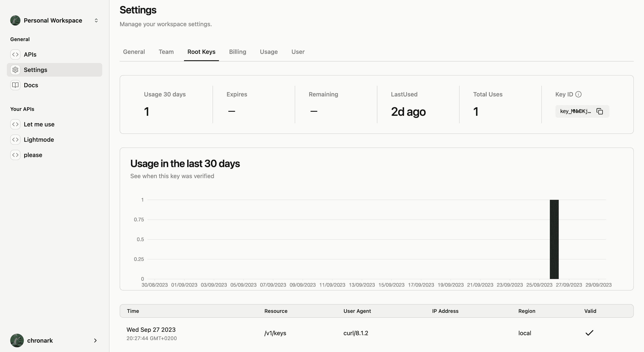
Task: Click the Key ID info tooltip icon
Action: [x=579, y=94]
